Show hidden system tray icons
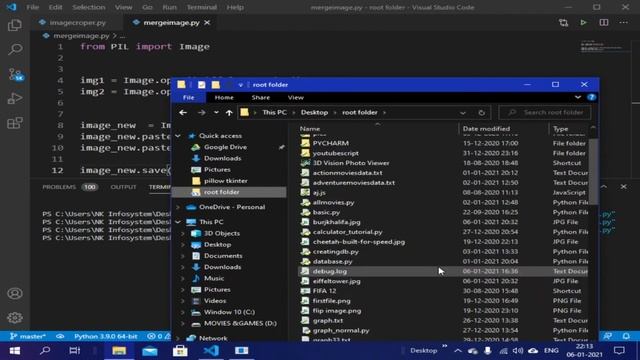This screenshot has height=360, width=640. click(458, 351)
